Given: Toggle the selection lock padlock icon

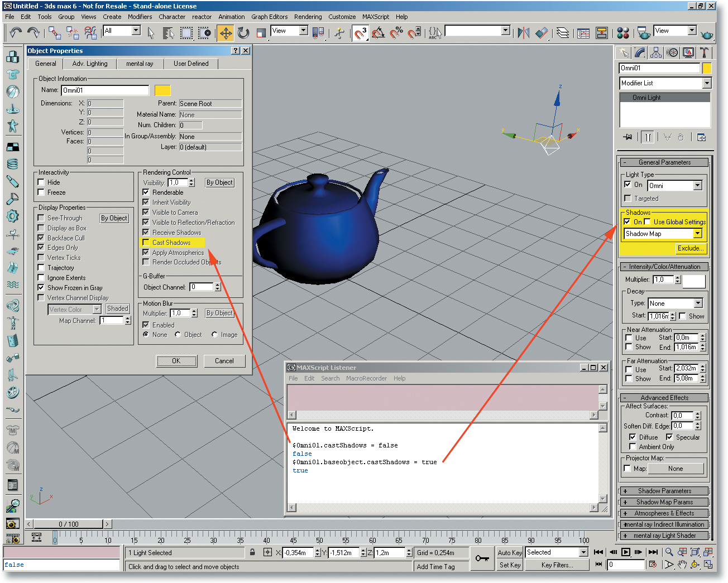Looking at the screenshot, I should tap(252, 552).
